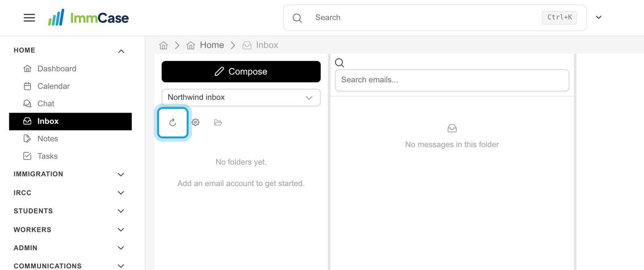Click 'No messages in this folder' text

tap(452, 145)
